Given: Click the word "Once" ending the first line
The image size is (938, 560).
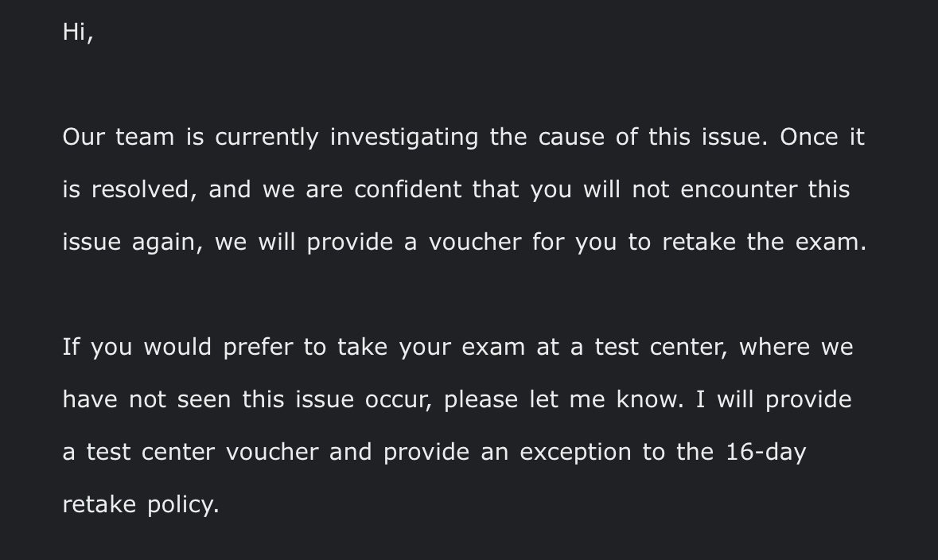Looking at the screenshot, I should (x=808, y=137).
